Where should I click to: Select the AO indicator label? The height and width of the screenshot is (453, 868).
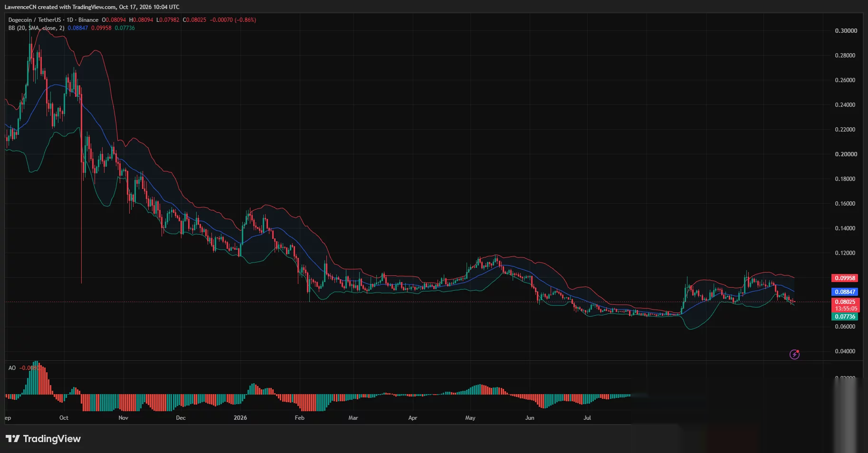(12, 368)
